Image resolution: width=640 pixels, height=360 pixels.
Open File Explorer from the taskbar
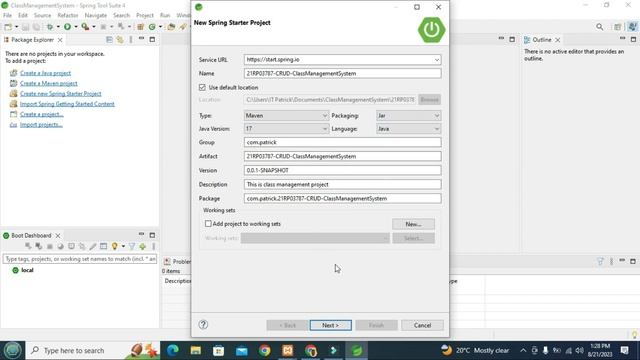(196, 350)
